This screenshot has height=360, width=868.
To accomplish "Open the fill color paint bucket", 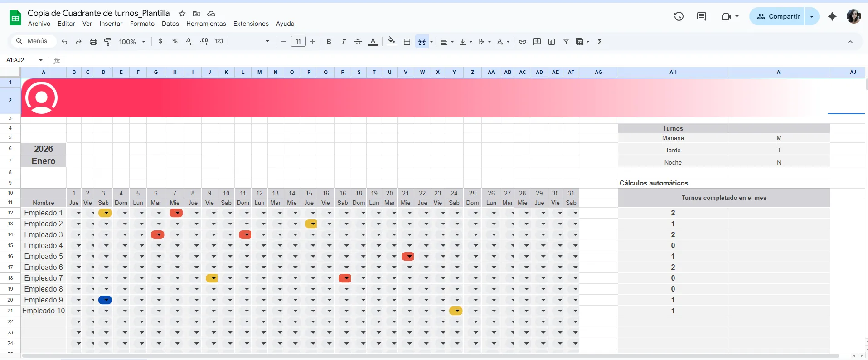I will [x=392, y=41].
